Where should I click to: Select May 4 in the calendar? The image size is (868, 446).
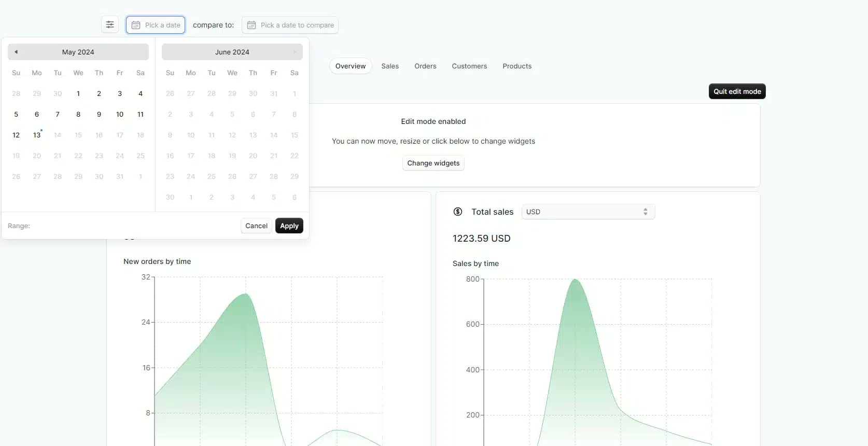(141, 93)
